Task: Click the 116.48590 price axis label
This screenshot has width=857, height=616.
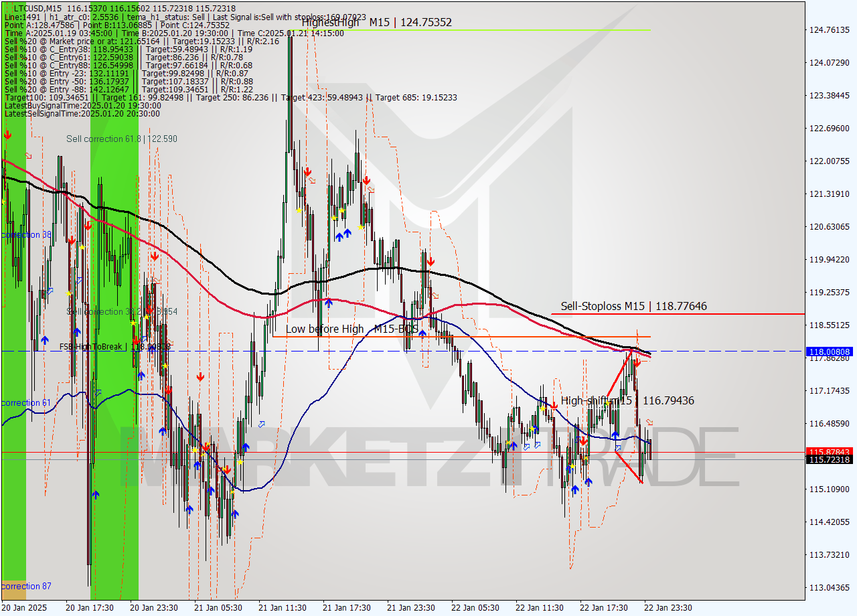Action: tap(830, 423)
